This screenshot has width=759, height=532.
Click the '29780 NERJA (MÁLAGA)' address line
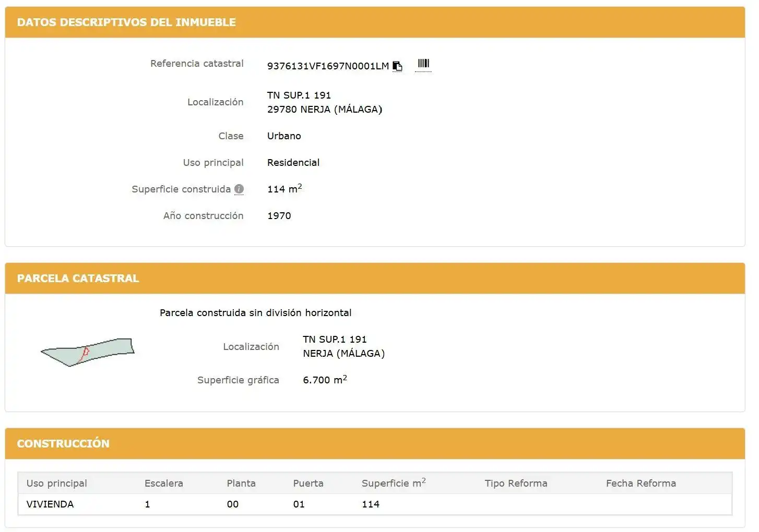click(x=325, y=110)
